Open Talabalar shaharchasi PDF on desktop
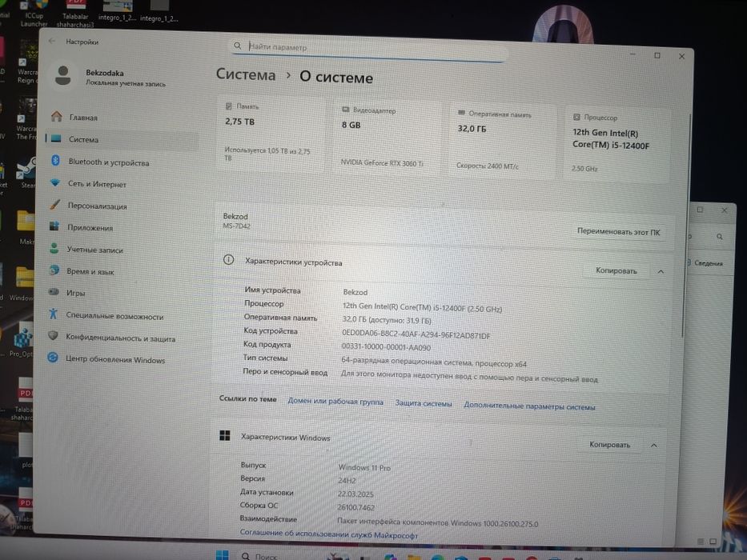 click(74, 13)
